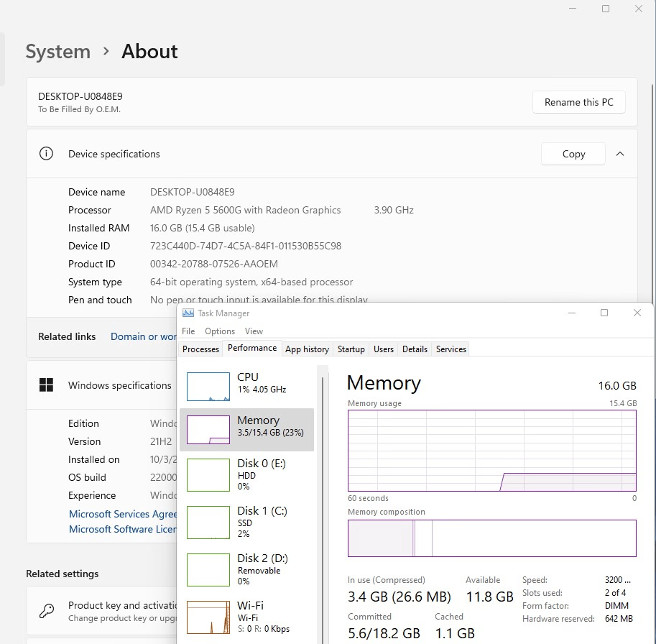Click the Device specifications info icon

coord(46,154)
